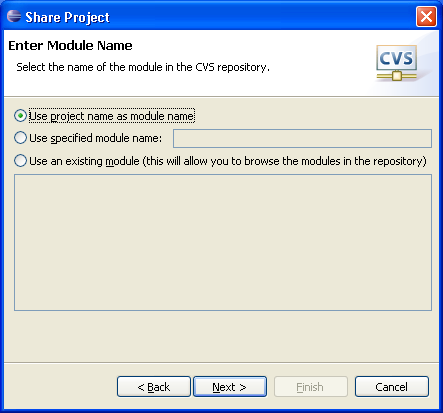Click the grayed-out Finish button
The image size is (443, 413).
click(x=310, y=387)
